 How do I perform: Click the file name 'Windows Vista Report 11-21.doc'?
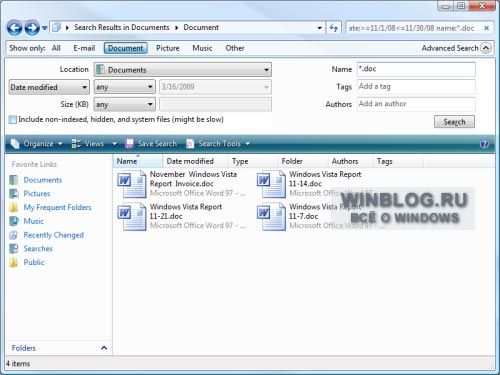186,212
